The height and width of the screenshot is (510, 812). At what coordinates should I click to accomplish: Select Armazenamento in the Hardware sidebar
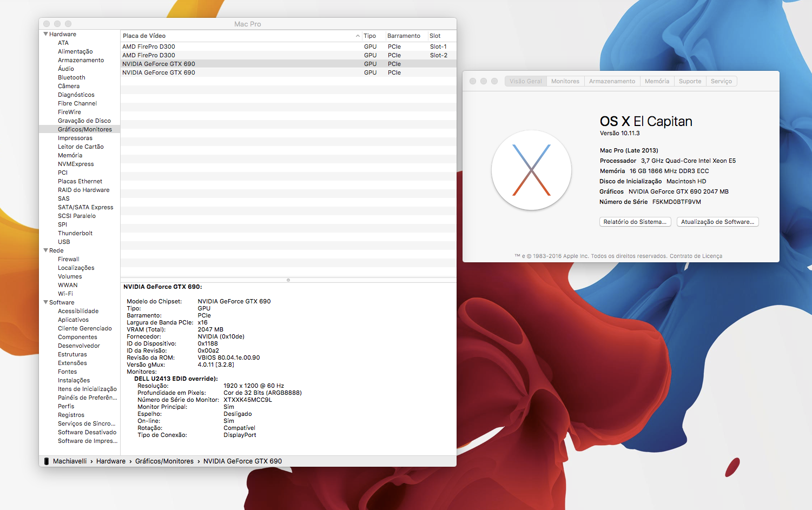[81, 60]
